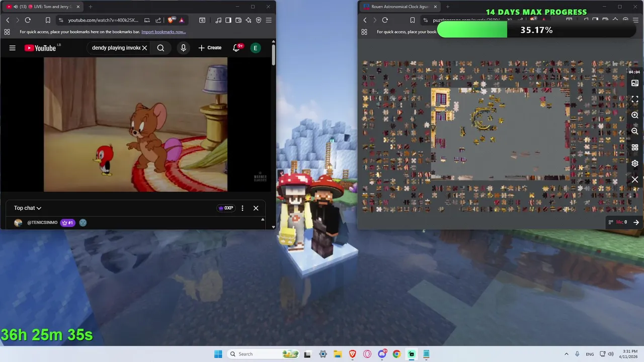Show hidden system tray icons
644x362 pixels.
pos(566,354)
